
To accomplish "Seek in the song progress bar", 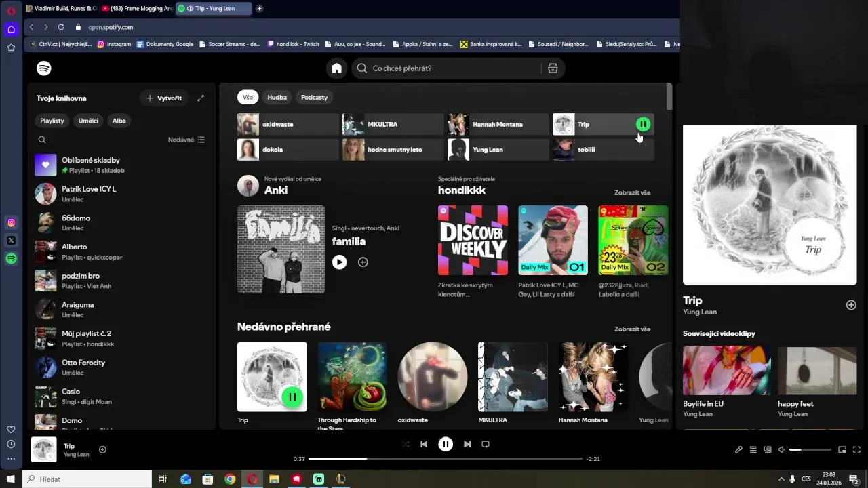I will click(446, 459).
